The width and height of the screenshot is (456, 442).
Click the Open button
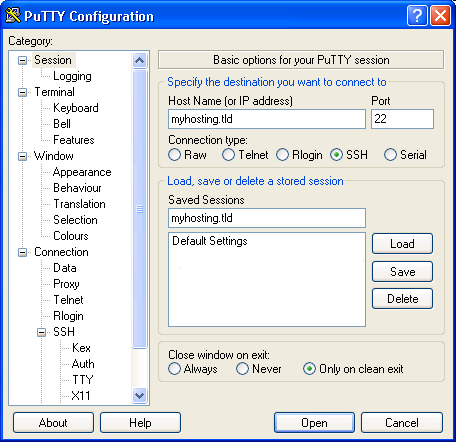point(314,423)
